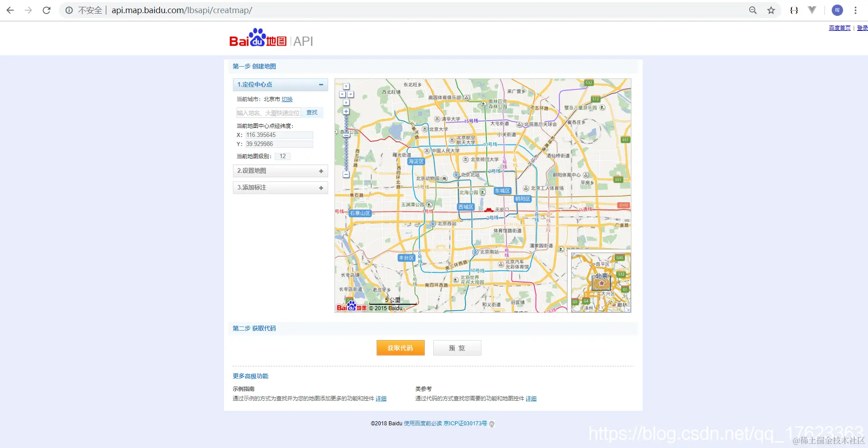Image resolution: width=868 pixels, height=448 pixels.
Task: Click the 预览 button
Action: (457, 348)
